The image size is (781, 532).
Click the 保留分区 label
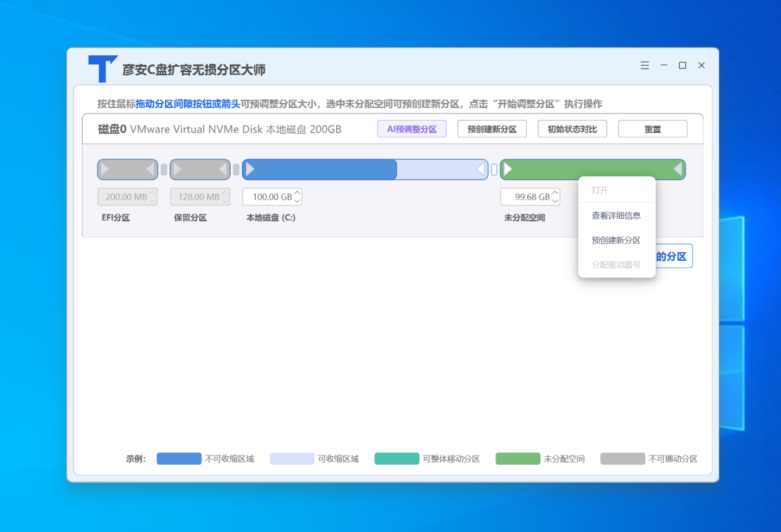pos(191,218)
